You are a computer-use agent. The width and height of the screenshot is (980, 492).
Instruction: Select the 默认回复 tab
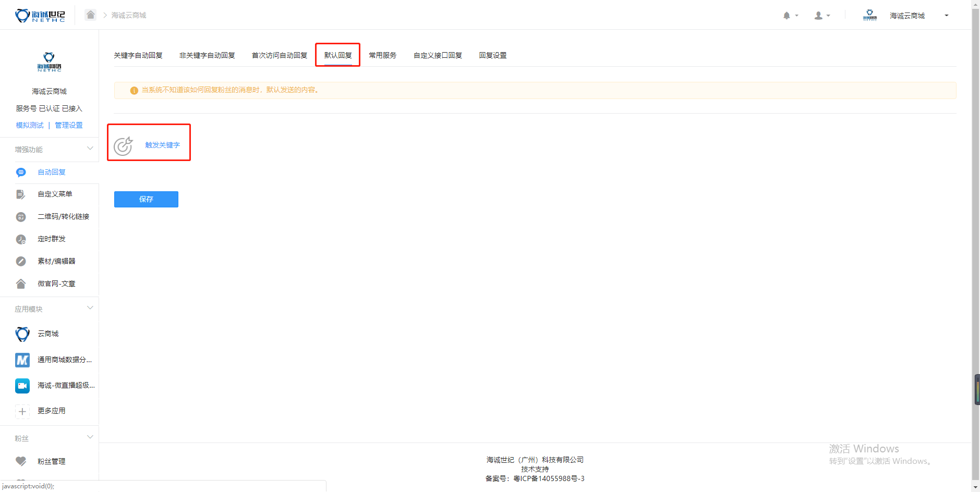point(338,55)
